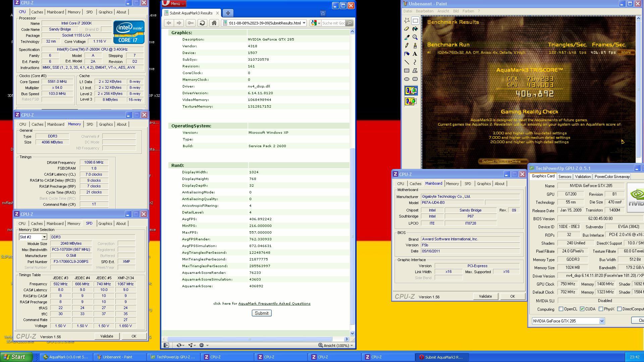Choose the Ellipse shape tool
This screenshot has width=644, height=362.
pyautogui.click(x=407, y=79)
